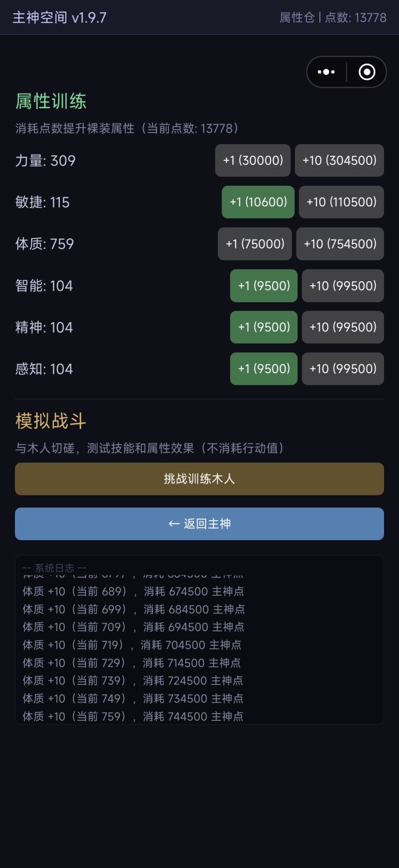Add +10 感知 for 99500 points
This screenshot has width=399, height=868.
pyautogui.click(x=342, y=369)
